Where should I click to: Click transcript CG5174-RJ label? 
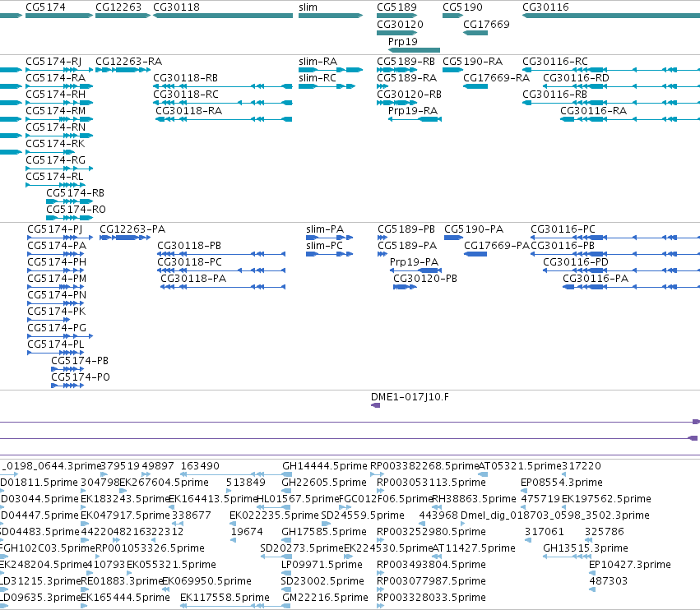(x=53, y=61)
